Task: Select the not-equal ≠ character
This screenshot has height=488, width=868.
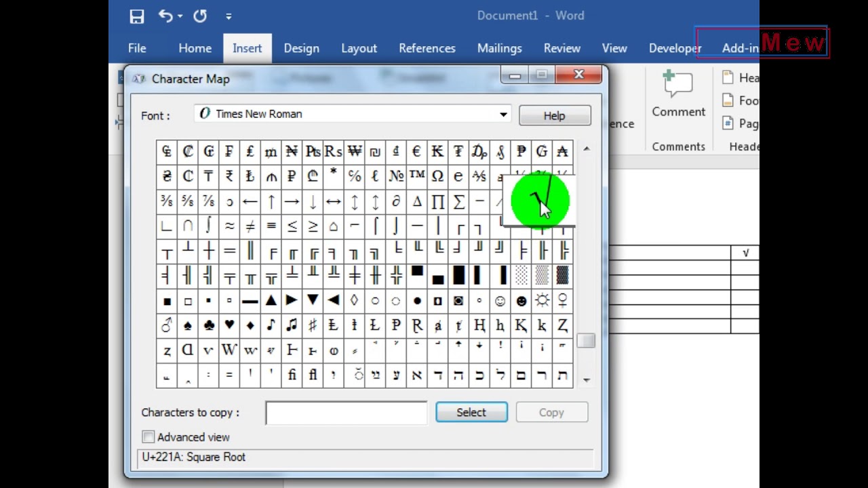Action: pyautogui.click(x=250, y=226)
